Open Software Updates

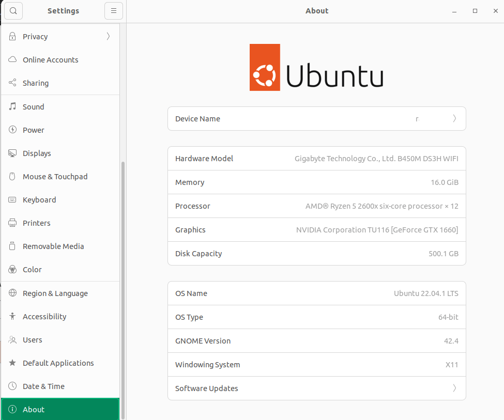316,388
